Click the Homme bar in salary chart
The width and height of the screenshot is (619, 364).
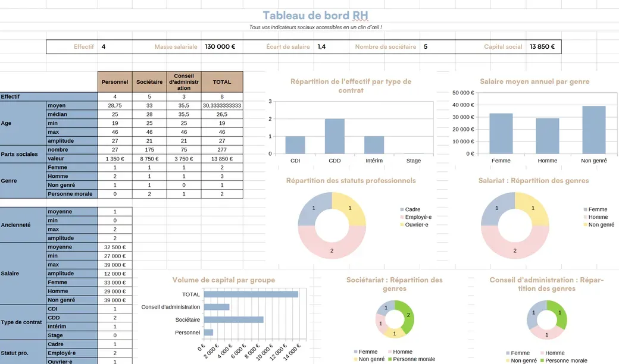pyautogui.click(x=548, y=136)
